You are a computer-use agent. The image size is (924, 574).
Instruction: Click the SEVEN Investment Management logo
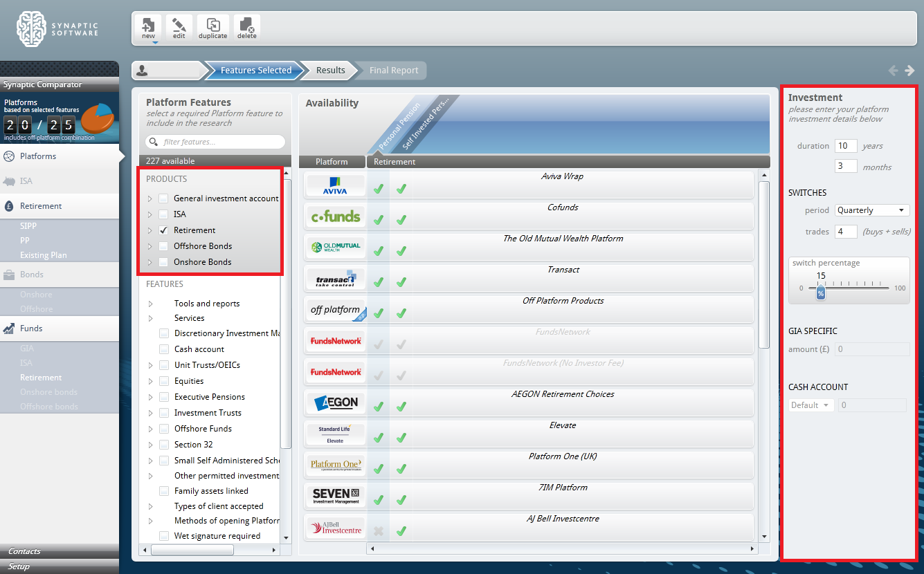point(336,497)
